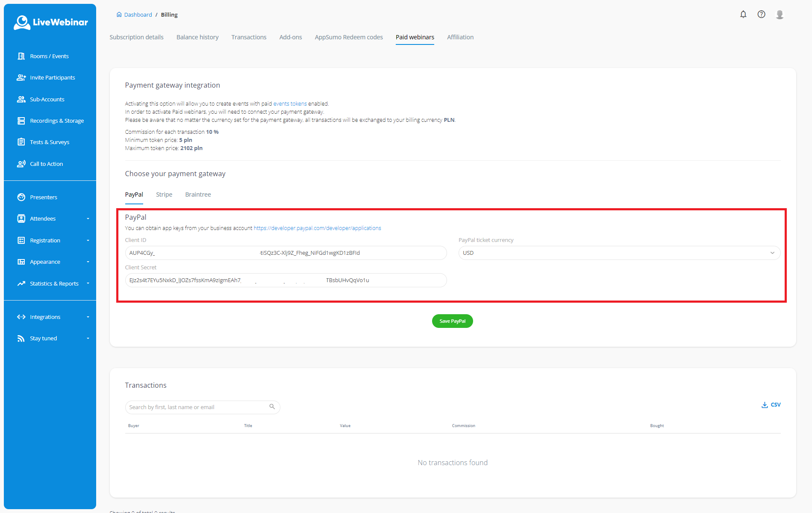Open the help question mark icon
Screen dimensions: 812x513
[x=761, y=15]
